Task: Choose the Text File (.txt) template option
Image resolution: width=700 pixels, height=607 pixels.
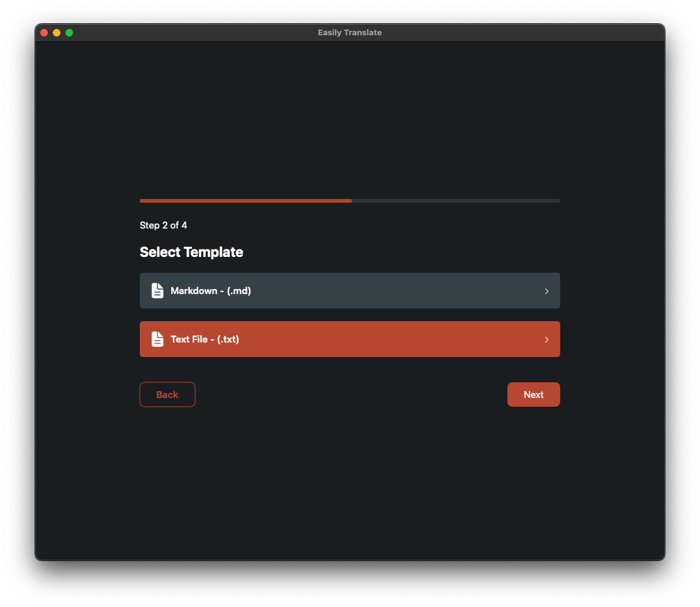Action: (349, 339)
